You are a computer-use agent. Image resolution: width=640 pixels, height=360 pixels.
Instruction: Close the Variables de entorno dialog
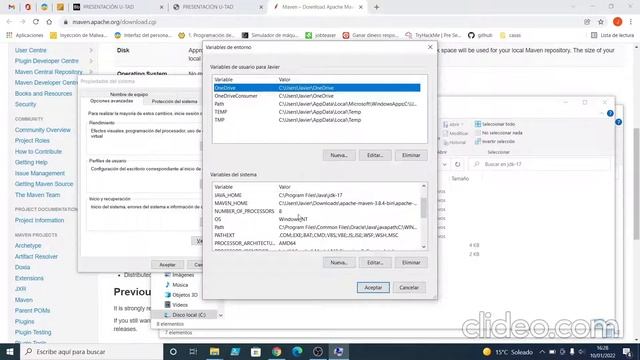pos(430,47)
